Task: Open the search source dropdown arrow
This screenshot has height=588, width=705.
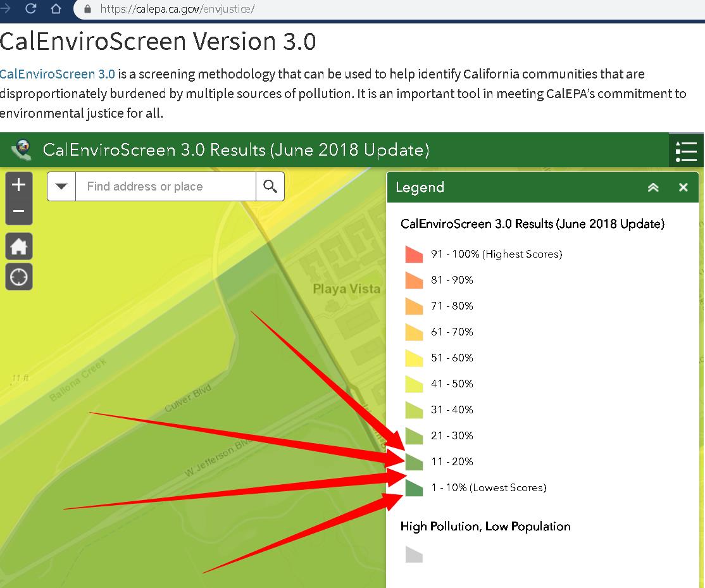Action: [61, 186]
